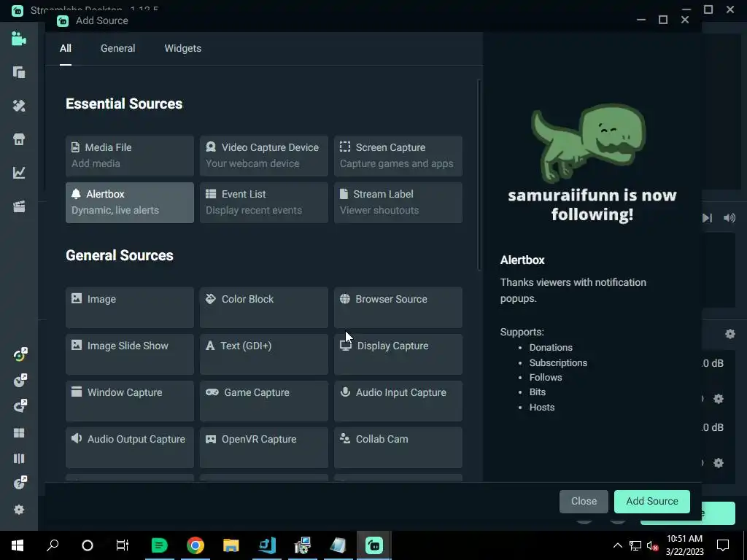The image size is (747, 560).
Task: Open the Layout Editor icon in sidebar
Action: click(18, 72)
